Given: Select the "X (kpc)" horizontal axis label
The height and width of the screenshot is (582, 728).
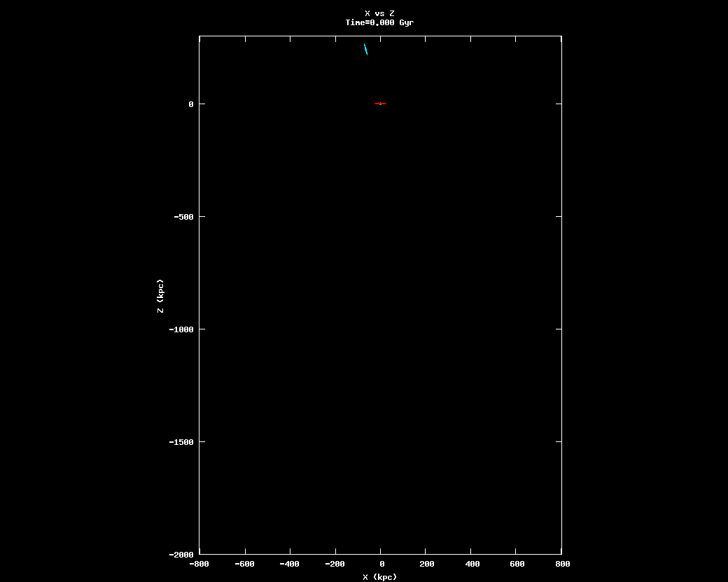Looking at the screenshot, I should pos(379,577).
